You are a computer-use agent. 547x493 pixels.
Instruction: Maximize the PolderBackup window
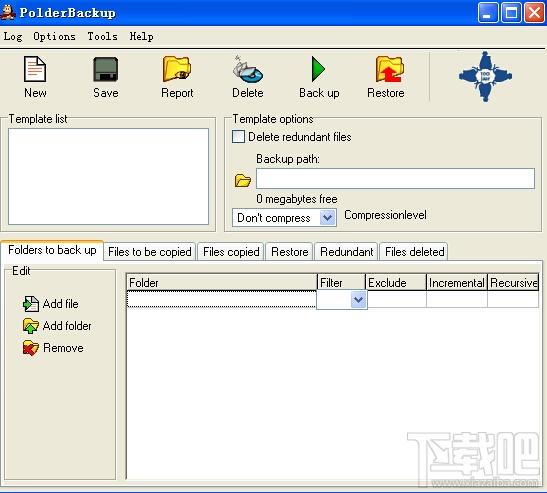[x=511, y=13]
